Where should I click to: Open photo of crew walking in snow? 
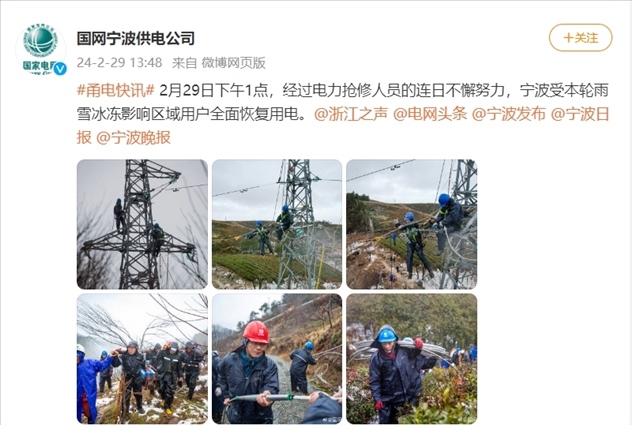pyautogui.click(x=142, y=358)
